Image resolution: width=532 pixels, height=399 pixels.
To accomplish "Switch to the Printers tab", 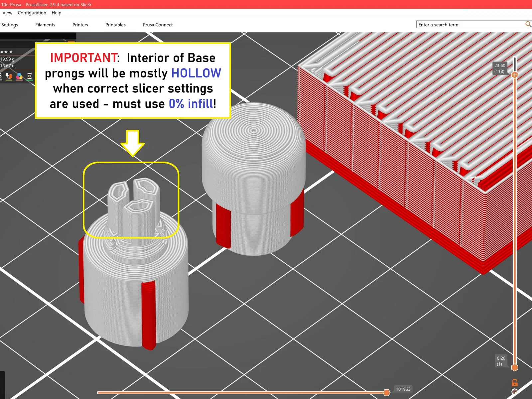I will 80,25.
